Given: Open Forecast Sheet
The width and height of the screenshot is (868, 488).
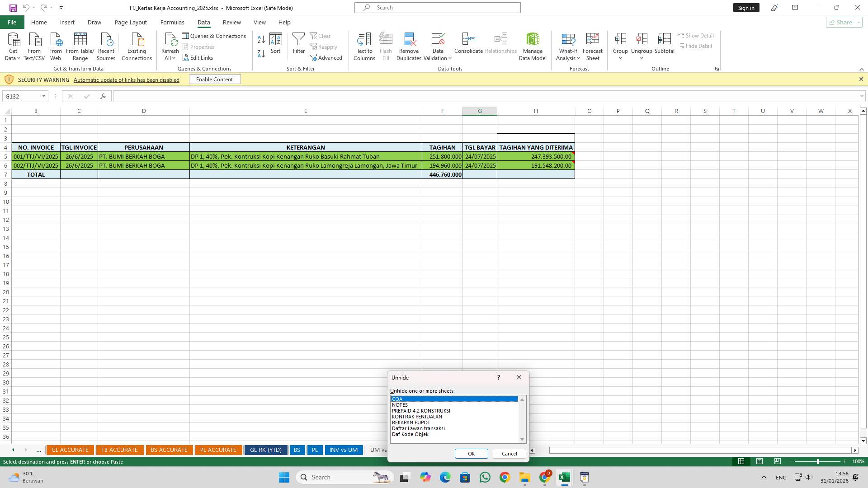Looking at the screenshot, I should [x=593, y=45].
